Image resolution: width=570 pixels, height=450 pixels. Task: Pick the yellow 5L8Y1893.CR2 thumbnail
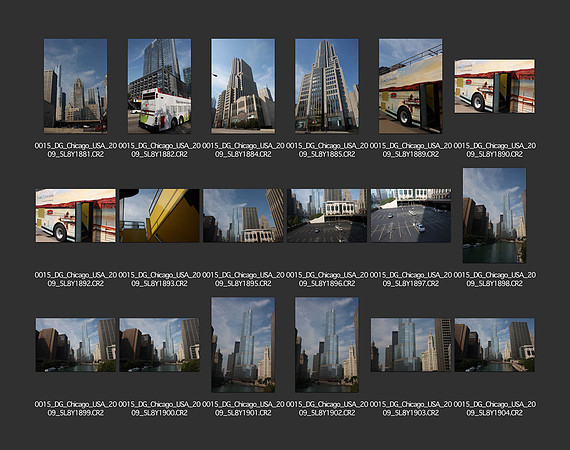coord(159,216)
